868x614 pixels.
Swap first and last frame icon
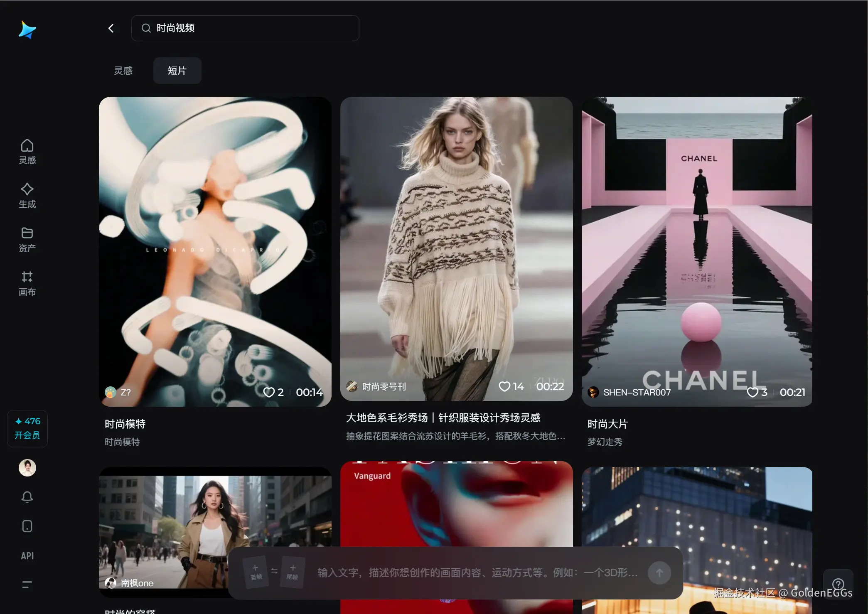point(274,571)
